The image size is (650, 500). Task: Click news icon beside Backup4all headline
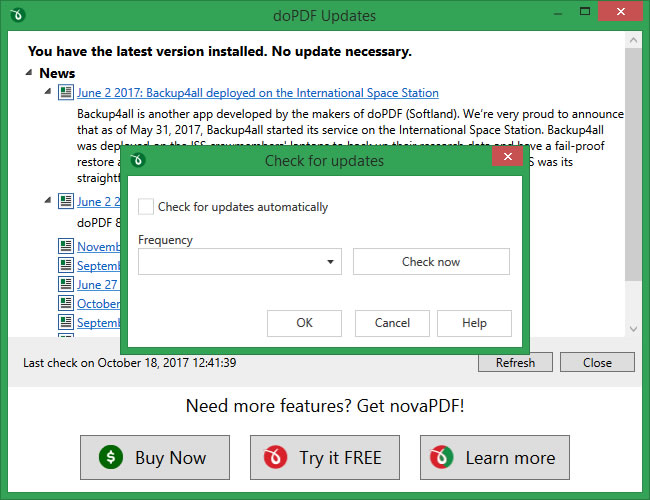65,92
